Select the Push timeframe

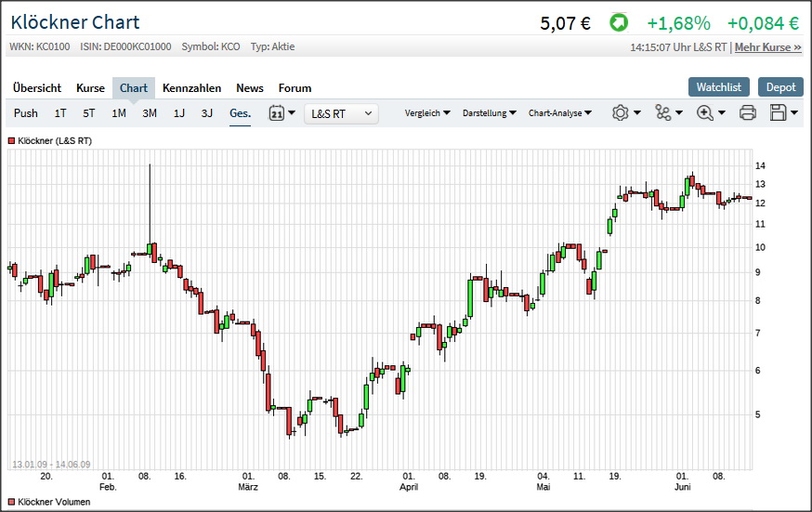[x=25, y=112]
